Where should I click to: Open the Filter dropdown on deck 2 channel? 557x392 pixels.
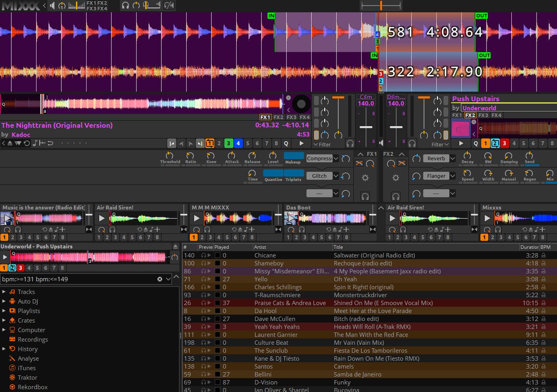click(x=440, y=144)
